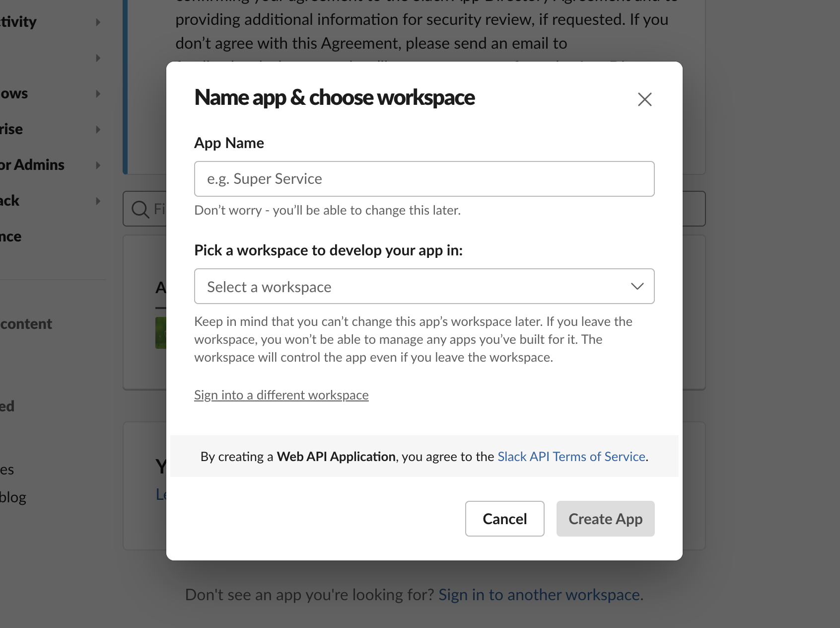Close the Name app & choose workspace dialog
This screenshot has width=840, height=628.
[644, 99]
